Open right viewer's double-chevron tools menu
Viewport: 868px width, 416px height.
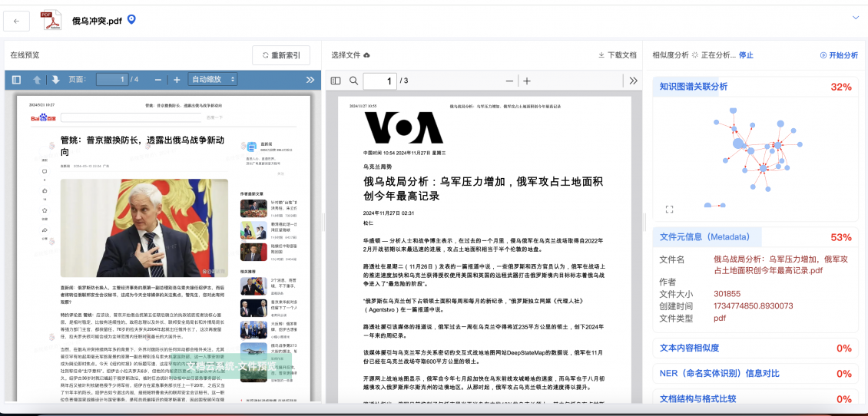point(633,81)
